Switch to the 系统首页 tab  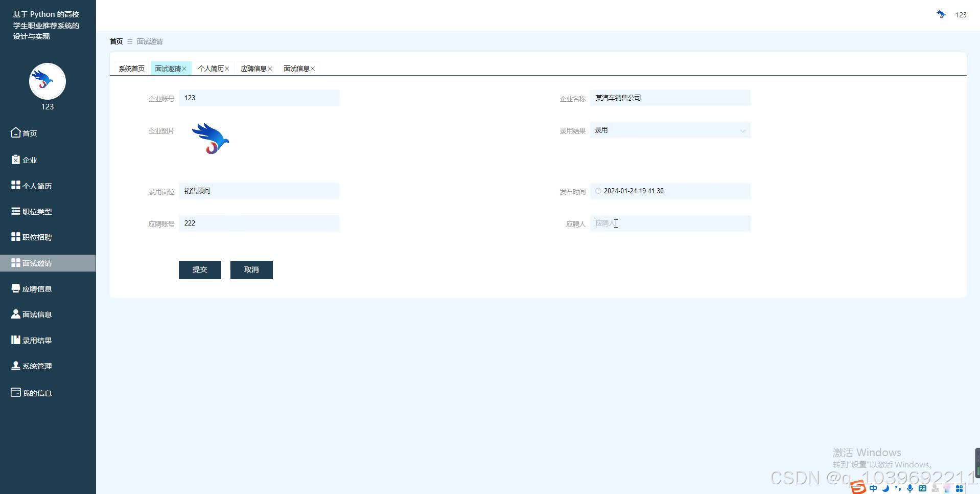point(131,69)
